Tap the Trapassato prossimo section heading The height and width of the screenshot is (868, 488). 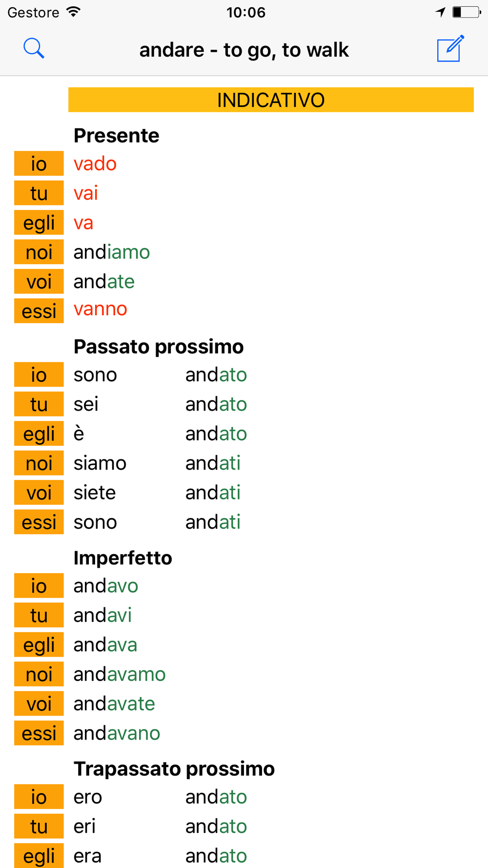pyautogui.click(x=174, y=769)
